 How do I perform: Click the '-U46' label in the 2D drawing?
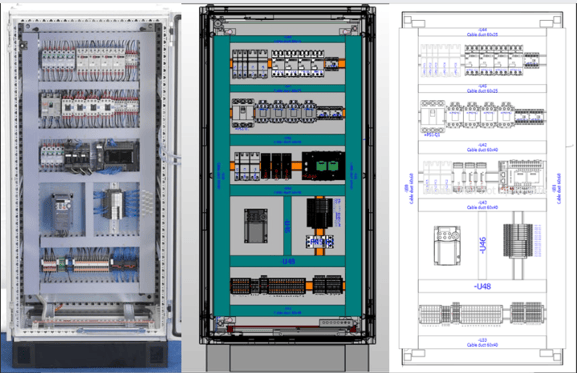click(483, 245)
